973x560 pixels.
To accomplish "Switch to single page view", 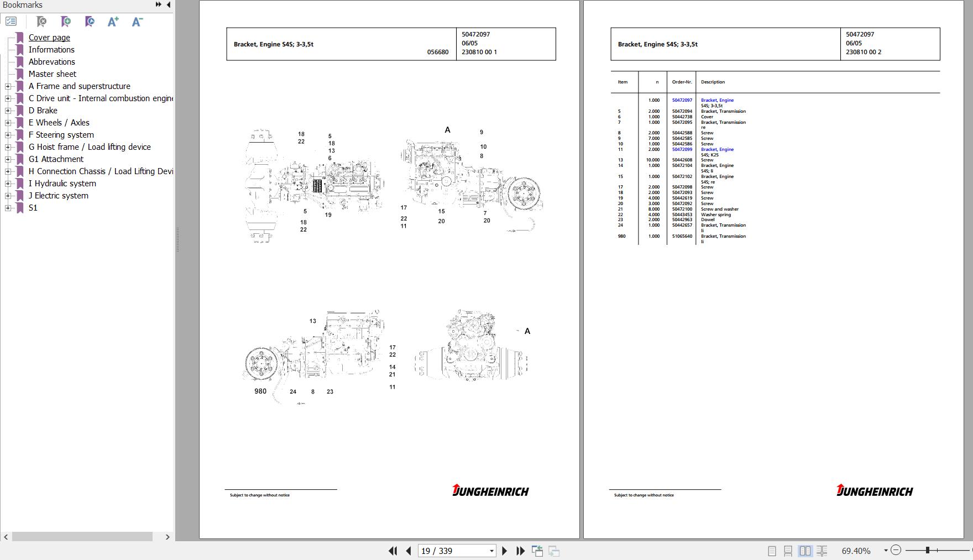I will 772,551.
